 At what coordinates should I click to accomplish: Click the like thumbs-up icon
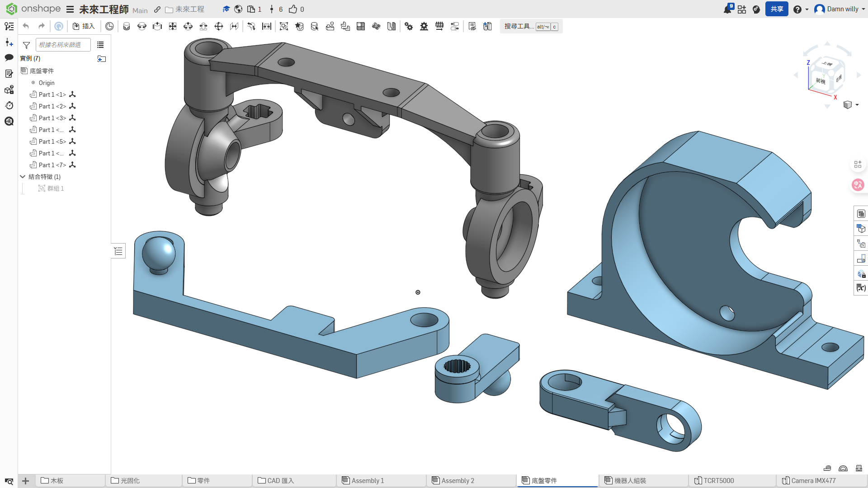click(293, 9)
